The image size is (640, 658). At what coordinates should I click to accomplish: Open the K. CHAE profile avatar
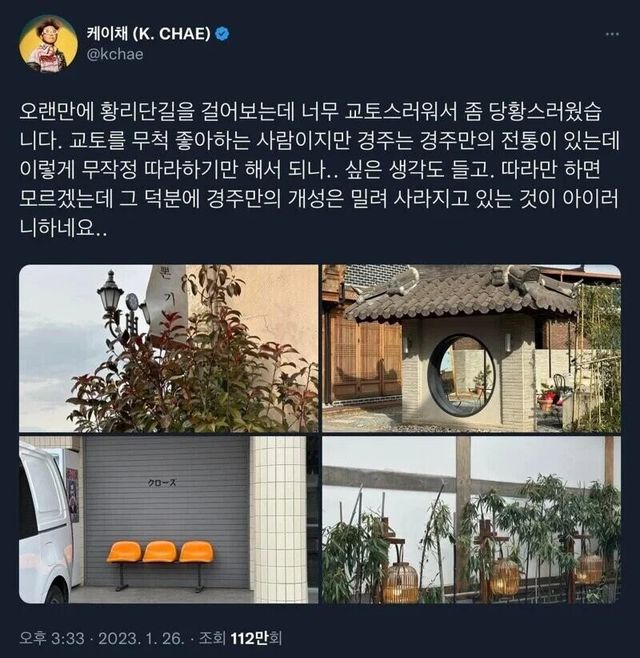tap(49, 44)
